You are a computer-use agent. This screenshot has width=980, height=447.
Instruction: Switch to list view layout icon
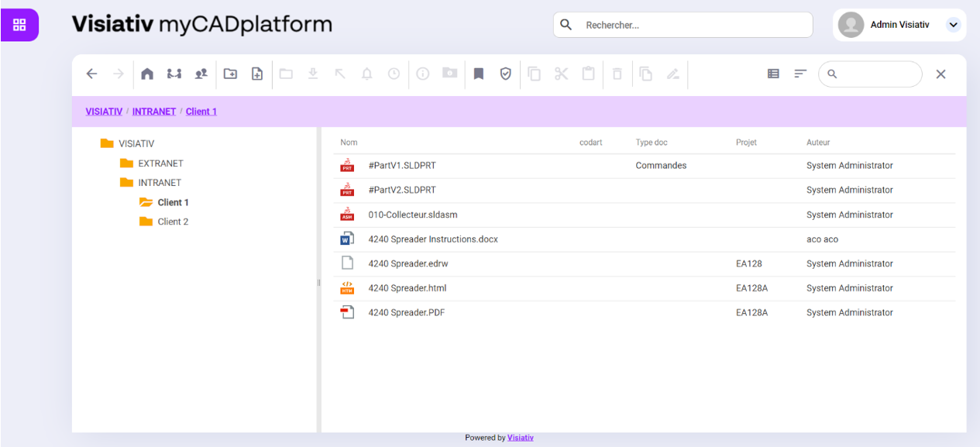[773, 74]
